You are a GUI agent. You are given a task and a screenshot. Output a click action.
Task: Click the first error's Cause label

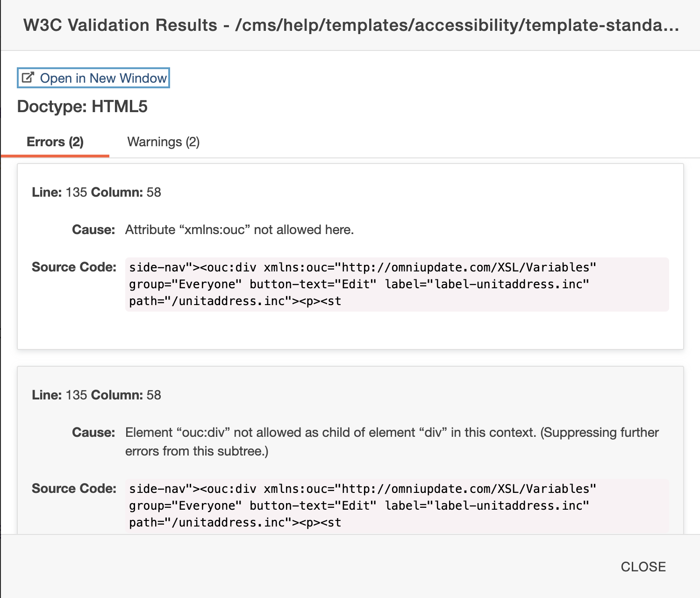click(93, 230)
